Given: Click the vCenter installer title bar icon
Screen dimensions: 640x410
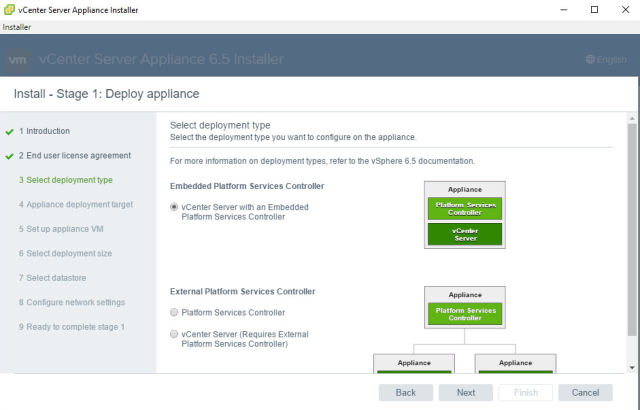Looking at the screenshot, I should (9, 9).
